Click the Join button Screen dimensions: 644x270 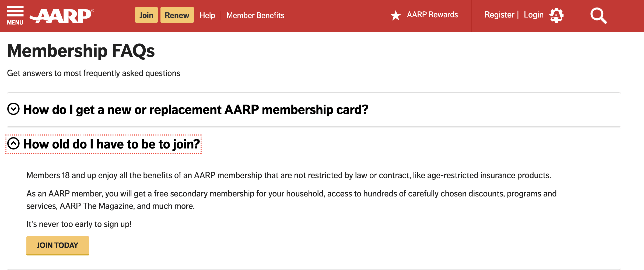point(146,15)
